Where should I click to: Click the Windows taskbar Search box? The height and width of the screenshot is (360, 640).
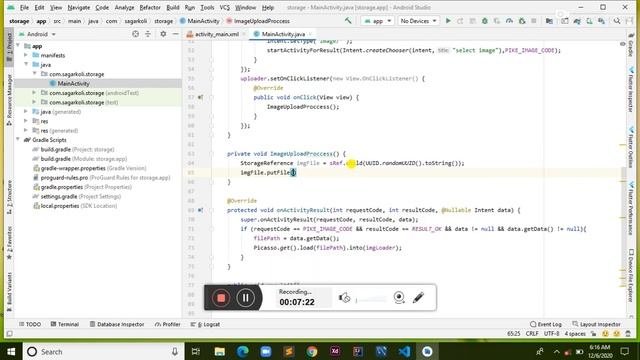[102, 351]
